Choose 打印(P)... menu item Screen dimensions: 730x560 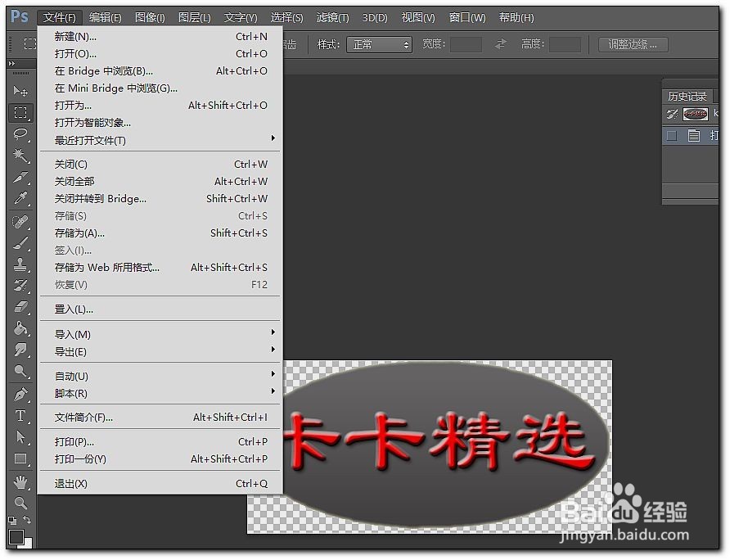pyautogui.click(x=160, y=441)
